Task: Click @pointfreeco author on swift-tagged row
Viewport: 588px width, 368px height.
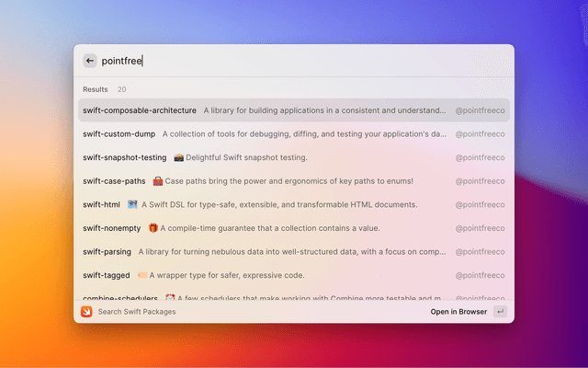Action: 480,275
